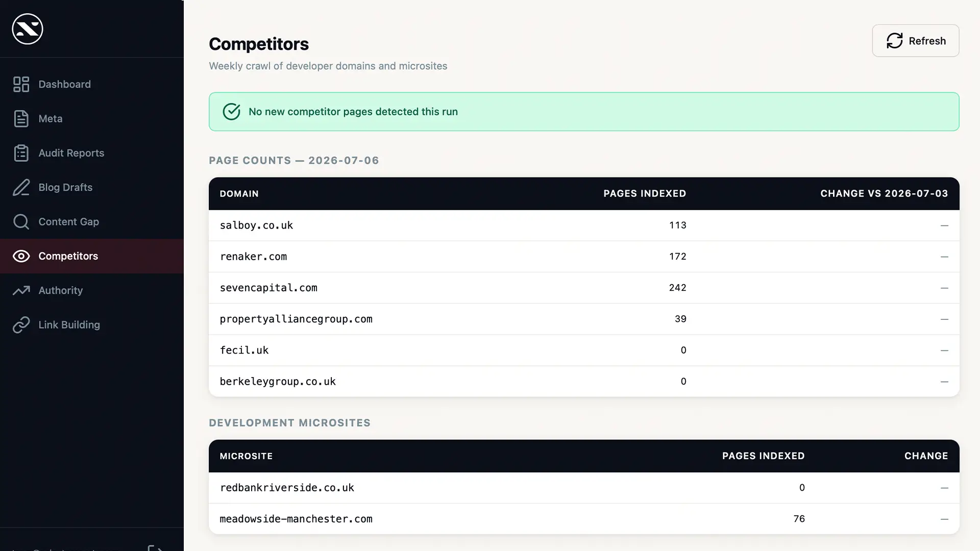The image size is (980, 551).
Task: Click the green checkmark status icon
Action: [x=231, y=112]
